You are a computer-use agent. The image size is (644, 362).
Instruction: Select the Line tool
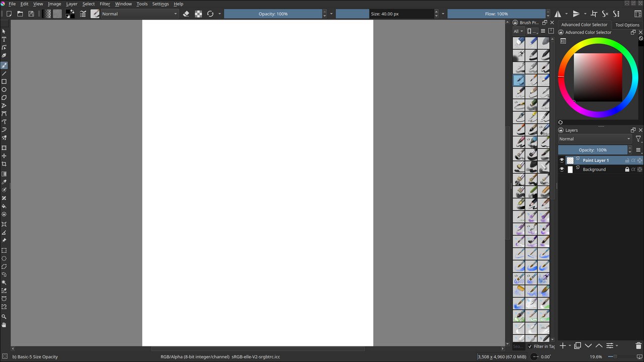pos(4,73)
